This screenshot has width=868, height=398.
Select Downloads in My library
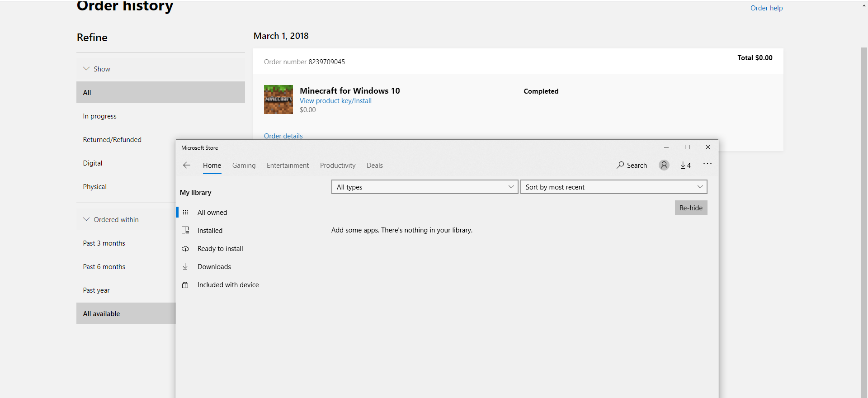[x=214, y=267]
